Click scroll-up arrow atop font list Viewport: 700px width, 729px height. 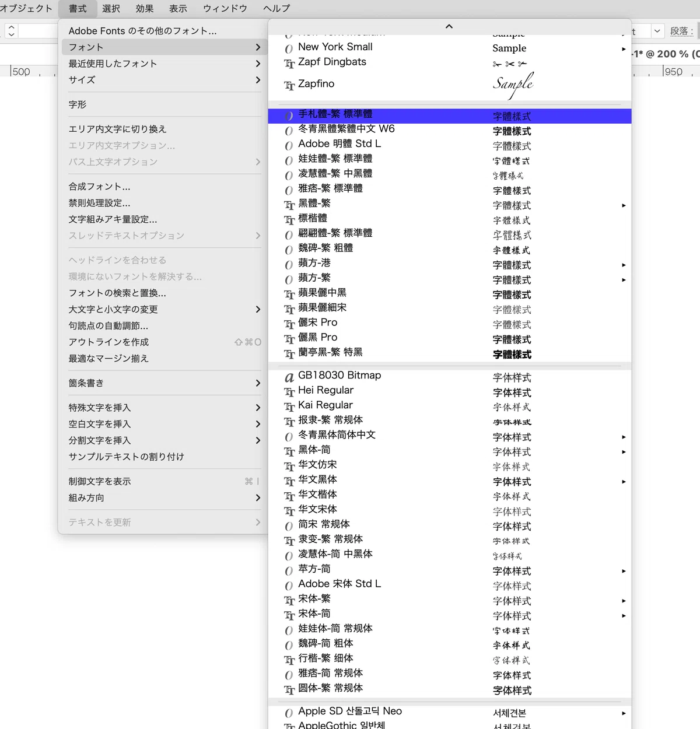pos(449,26)
